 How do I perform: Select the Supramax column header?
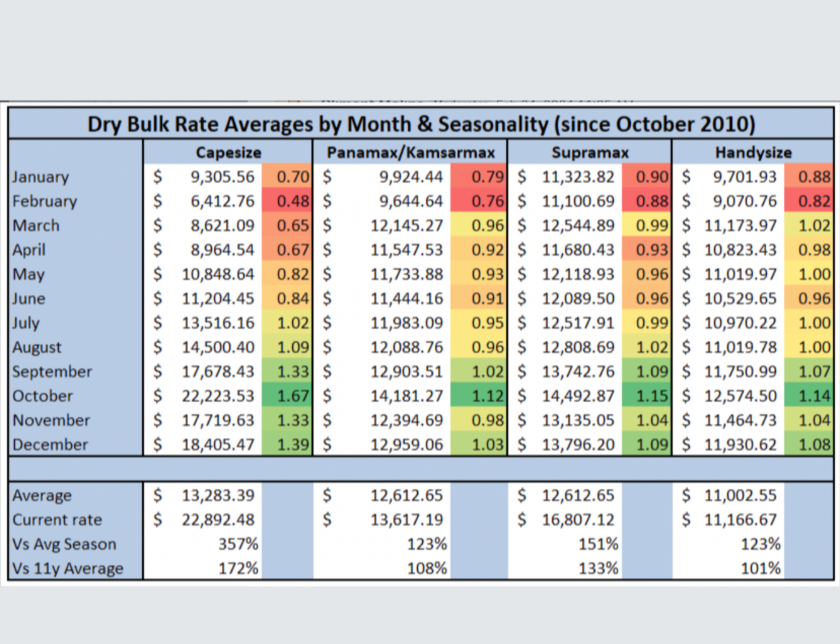tap(589, 152)
